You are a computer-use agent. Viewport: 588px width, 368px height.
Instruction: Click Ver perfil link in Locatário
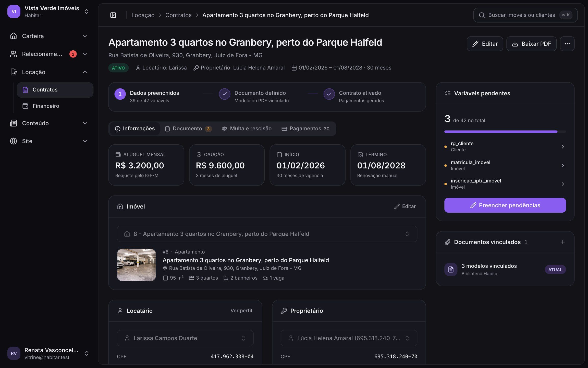click(x=241, y=310)
